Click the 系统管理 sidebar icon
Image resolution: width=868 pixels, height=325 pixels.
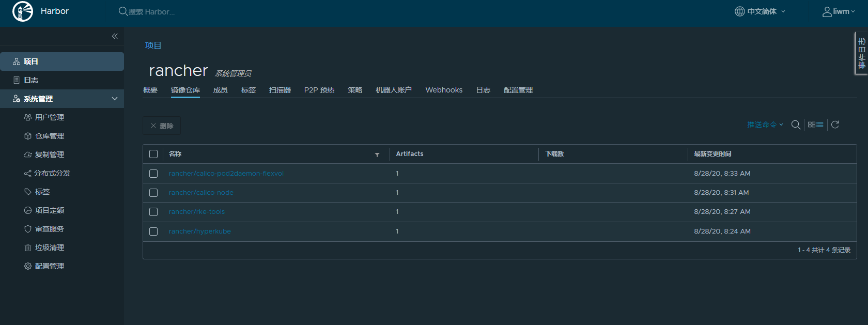click(x=17, y=99)
